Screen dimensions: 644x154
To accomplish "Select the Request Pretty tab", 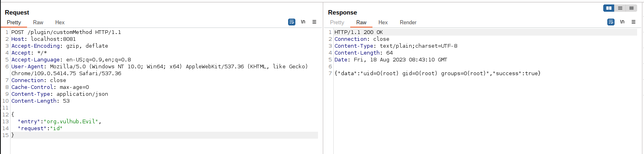I will (14, 23).
